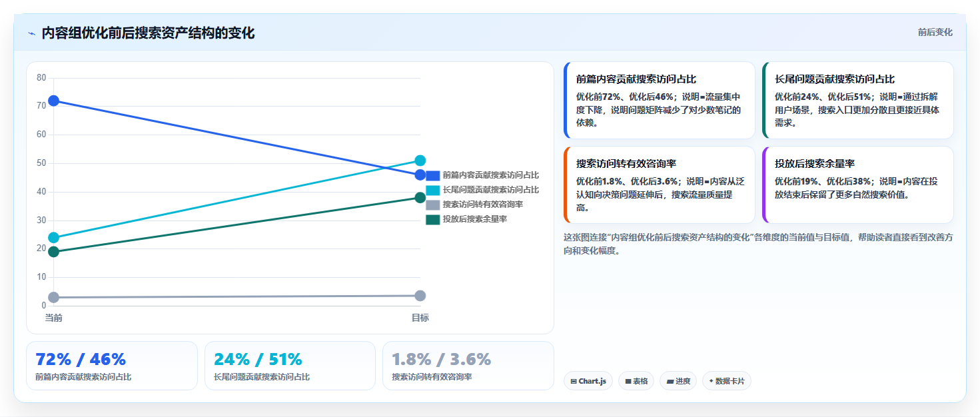
Task: Click legend text 前篇内容贡献搜索访问占比
Action: 491,175
